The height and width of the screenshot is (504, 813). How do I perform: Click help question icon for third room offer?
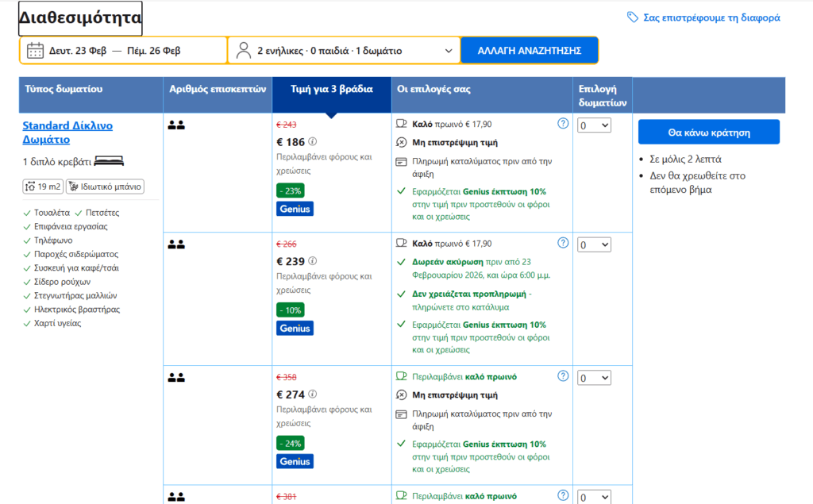pyautogui.click(x=563, y=376)
